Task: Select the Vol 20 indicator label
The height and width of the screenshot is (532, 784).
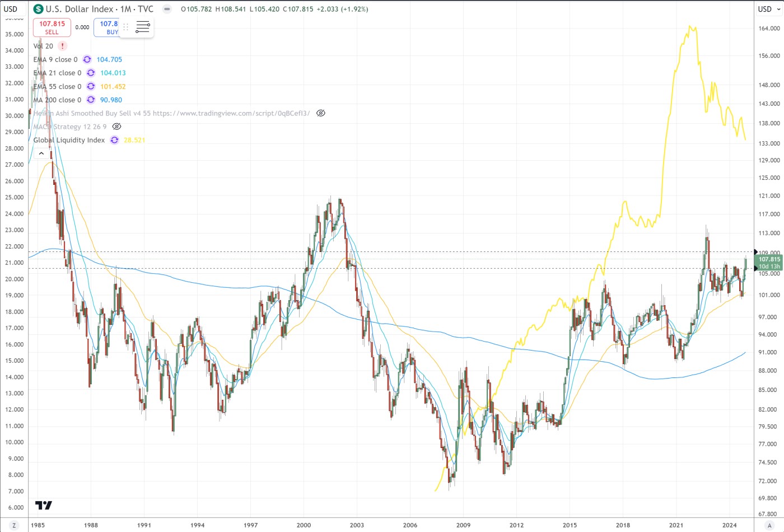Action: tap(43, 46)
